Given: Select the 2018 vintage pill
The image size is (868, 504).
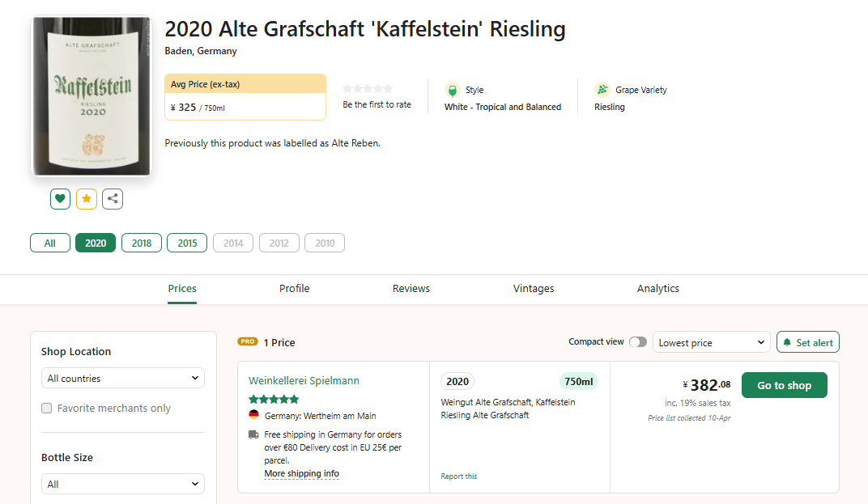Looking at the screenshot, I should click(142, 243).
